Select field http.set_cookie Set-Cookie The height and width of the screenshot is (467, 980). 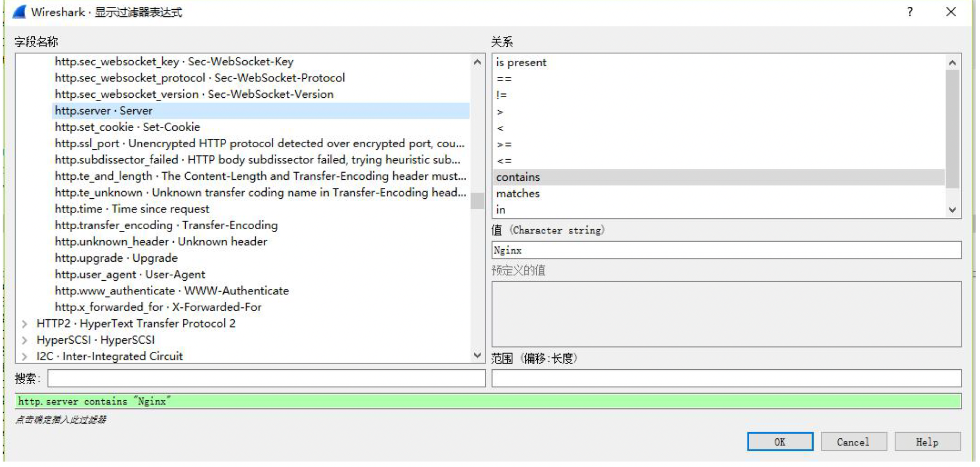pyautogui.click(x=261, y=127)
